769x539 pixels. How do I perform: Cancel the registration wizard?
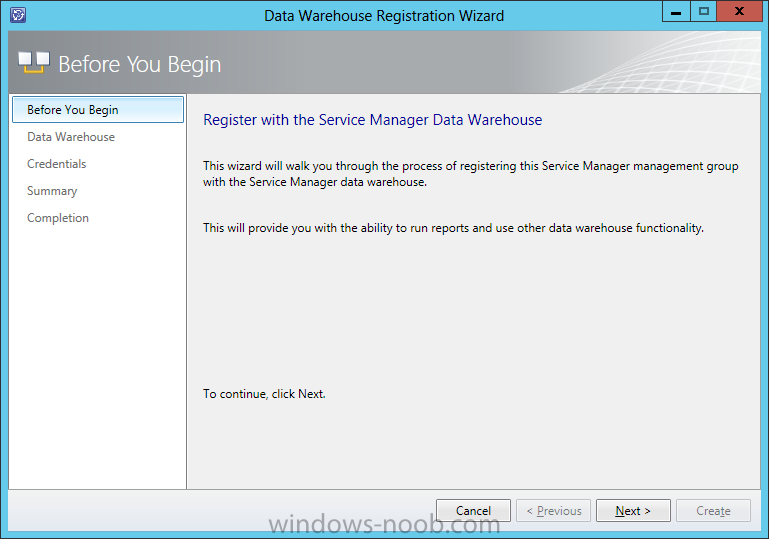(473, 511)
